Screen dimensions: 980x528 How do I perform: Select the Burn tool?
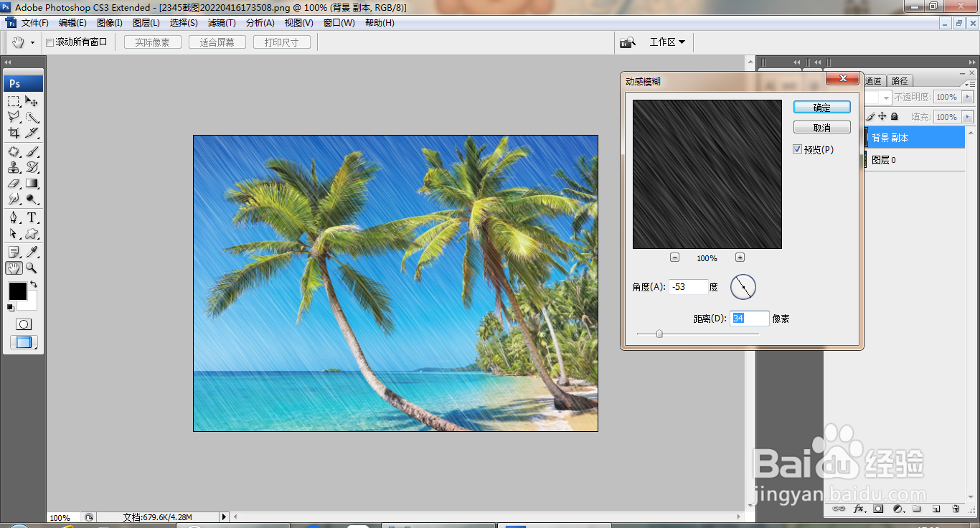click(x=32, y=199)
